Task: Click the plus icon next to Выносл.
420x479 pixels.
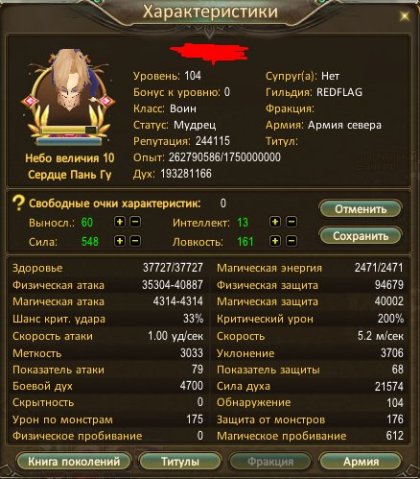Action: [x=120, y=222]
